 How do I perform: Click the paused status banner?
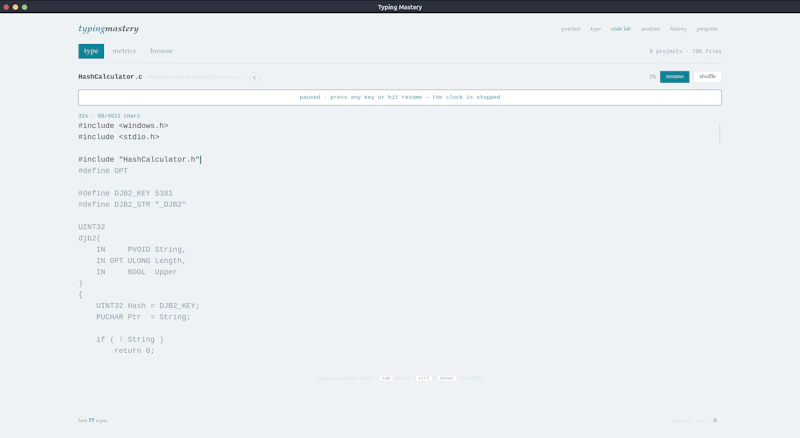point(399,98)
